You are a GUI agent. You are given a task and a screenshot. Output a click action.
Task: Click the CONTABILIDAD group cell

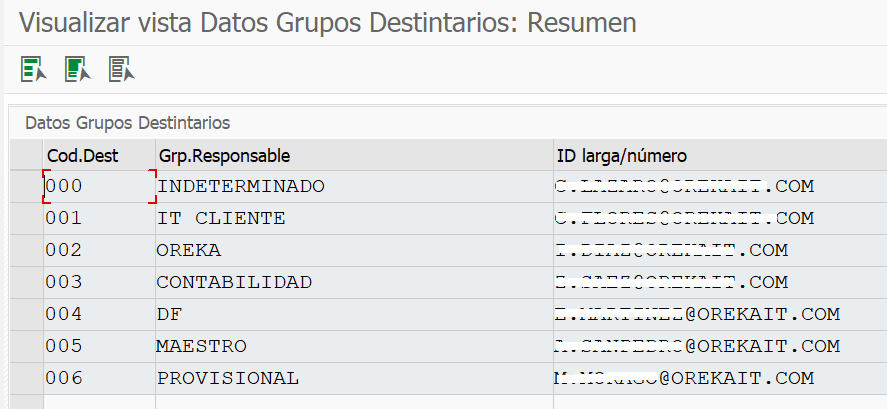pyautogui.click(x=354, y=282)
